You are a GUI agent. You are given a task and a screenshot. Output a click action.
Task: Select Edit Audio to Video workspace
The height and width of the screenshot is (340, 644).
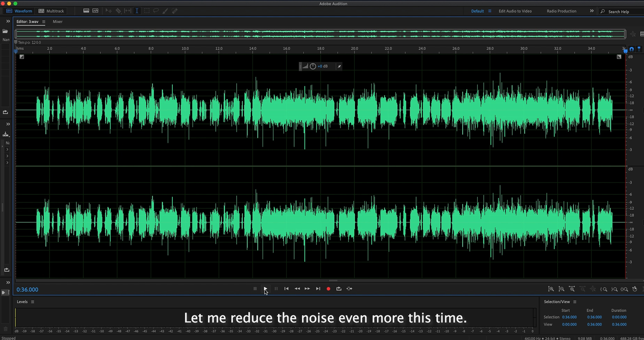tap(515, 11)
